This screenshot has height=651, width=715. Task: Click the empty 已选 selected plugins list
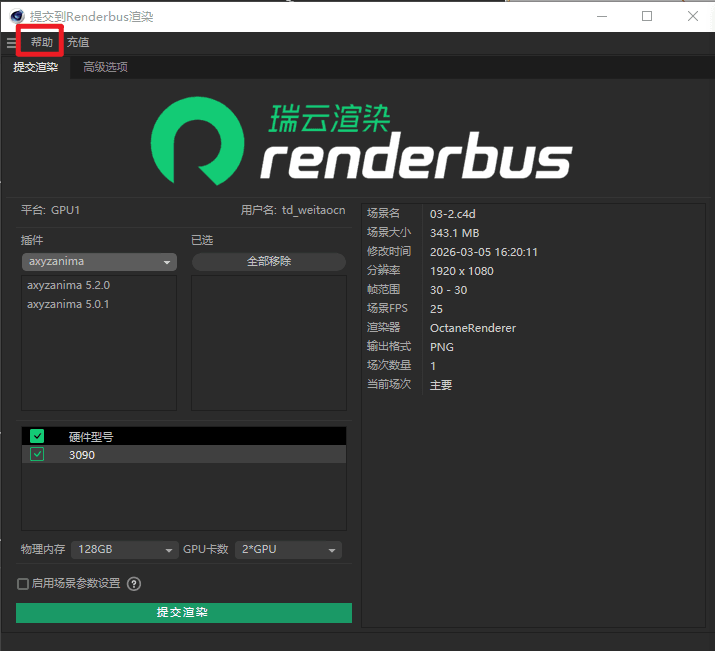[269, 342]
